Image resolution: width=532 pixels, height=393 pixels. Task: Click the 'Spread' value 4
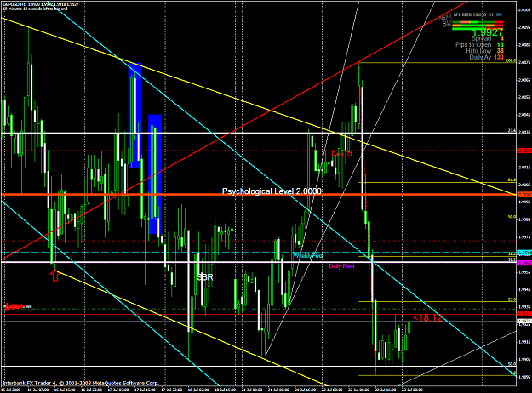pos(502,38)
